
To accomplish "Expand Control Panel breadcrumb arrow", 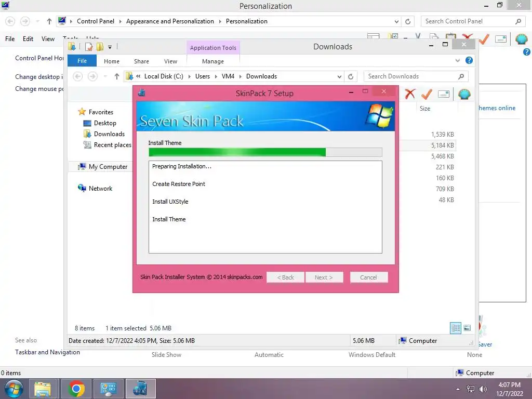I will (x=120, y=21).
